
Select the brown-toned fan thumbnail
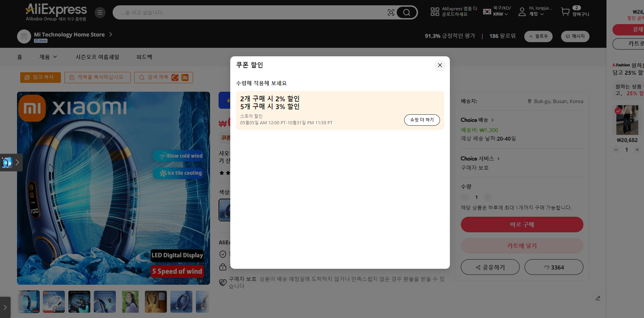156,302
